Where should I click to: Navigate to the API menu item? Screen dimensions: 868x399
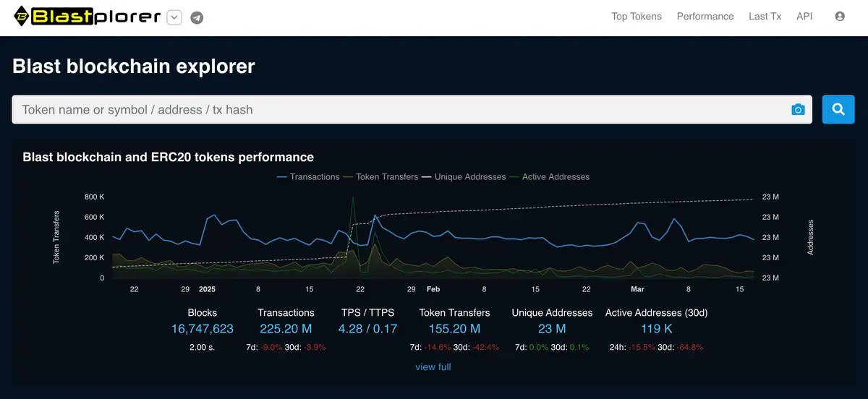click(804, 17)
